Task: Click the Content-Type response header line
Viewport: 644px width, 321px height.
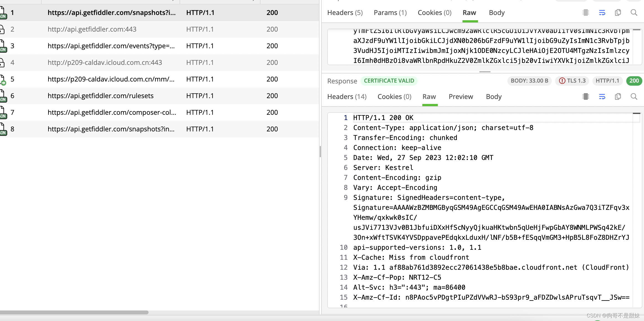Action: (443, 128)
